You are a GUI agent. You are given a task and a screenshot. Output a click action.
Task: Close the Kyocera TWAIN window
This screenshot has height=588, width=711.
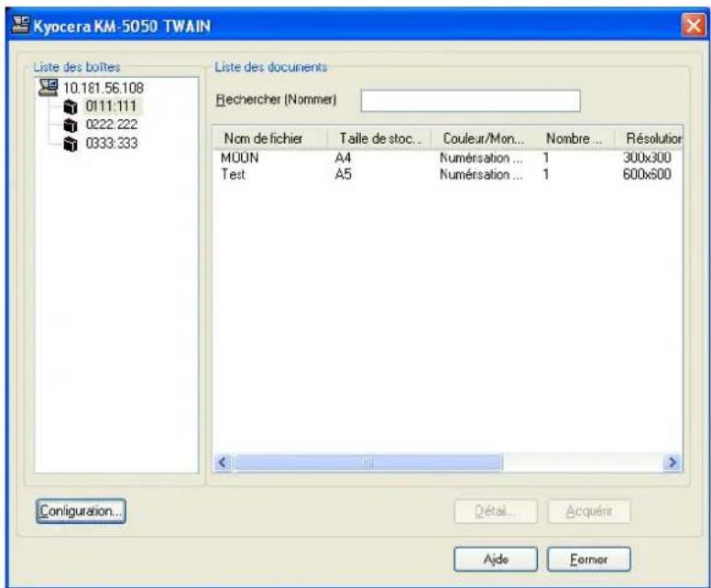pyautogui.click(x=694, y=26)
